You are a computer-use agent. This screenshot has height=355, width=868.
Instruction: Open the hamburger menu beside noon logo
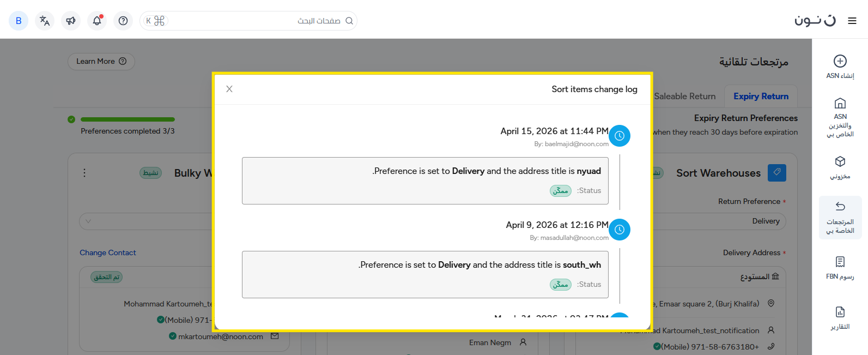(x=852, y=21)
